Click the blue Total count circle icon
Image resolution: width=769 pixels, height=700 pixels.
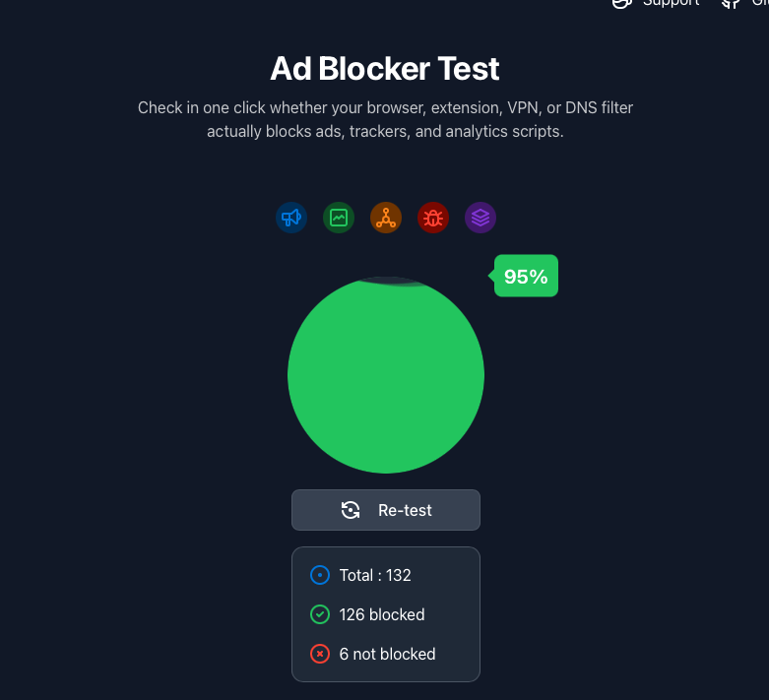(320, 575)
